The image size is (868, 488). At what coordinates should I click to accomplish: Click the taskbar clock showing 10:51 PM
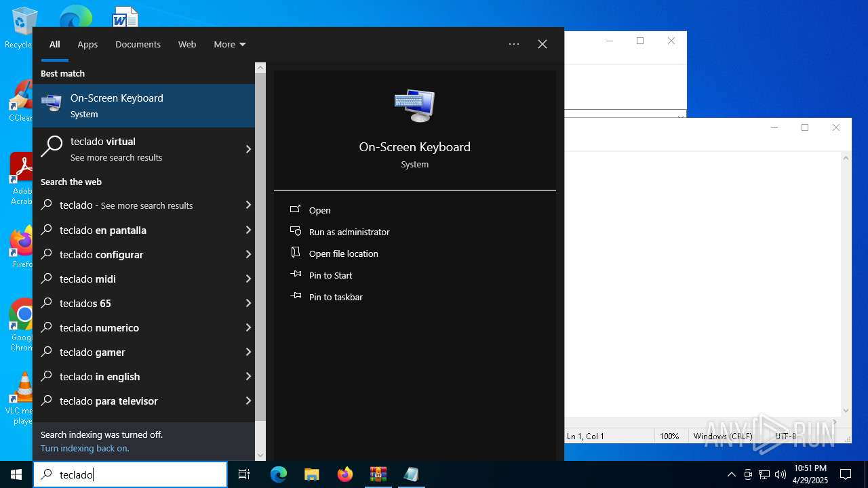click(x=810, y=474)
